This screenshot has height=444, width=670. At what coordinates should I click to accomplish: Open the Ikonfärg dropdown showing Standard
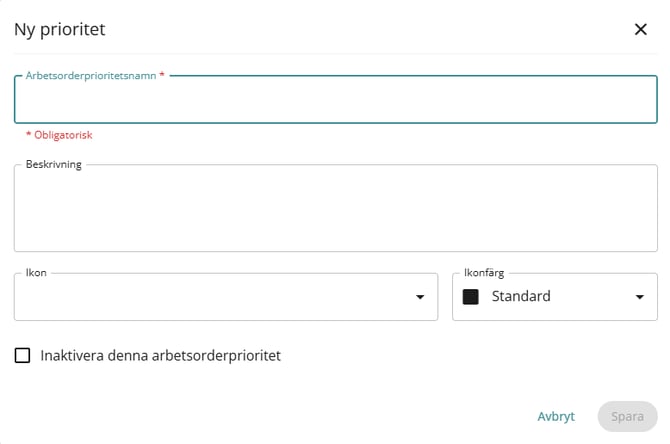(555, 297)
